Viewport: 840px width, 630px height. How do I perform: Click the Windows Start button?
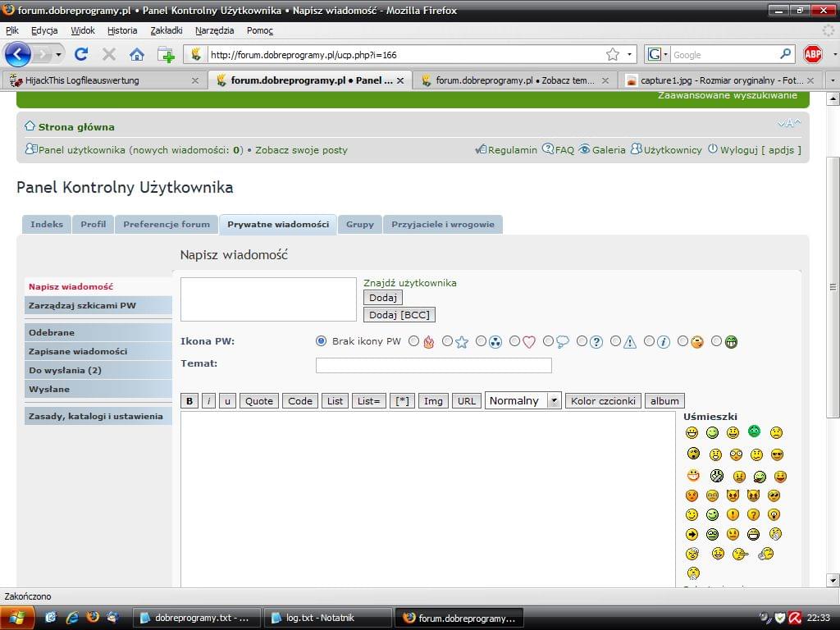click(x=18, y=618)
